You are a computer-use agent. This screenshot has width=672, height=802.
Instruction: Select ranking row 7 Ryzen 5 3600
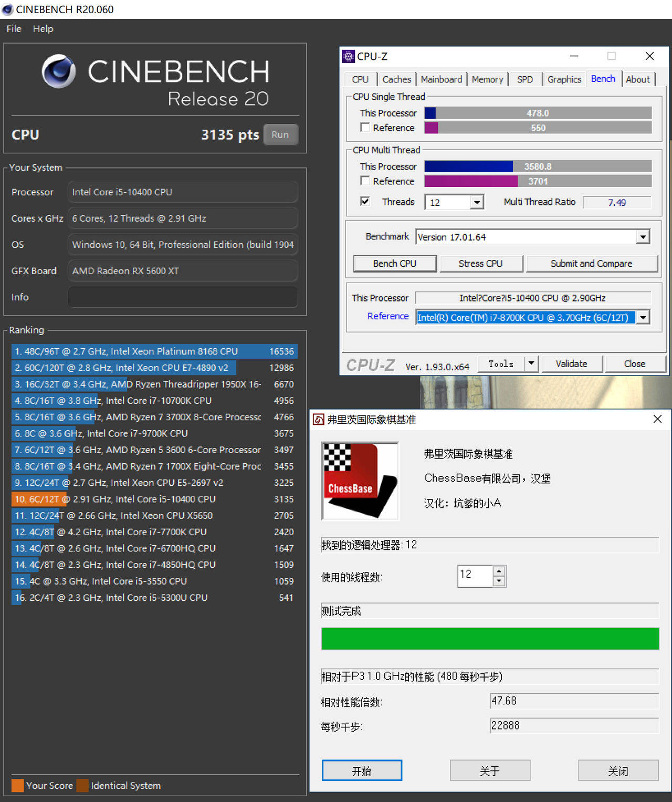(154, 450)
